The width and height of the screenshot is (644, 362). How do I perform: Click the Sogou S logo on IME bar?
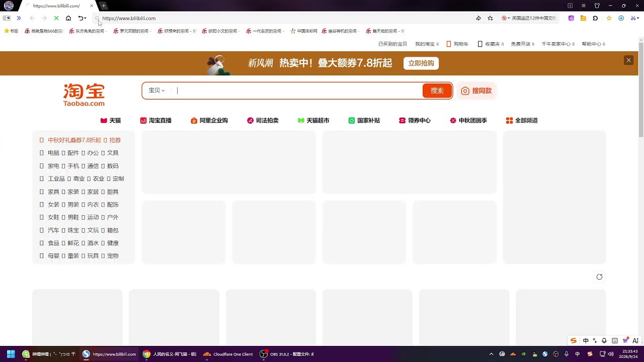pyautogui.click(x=573, y=340)
